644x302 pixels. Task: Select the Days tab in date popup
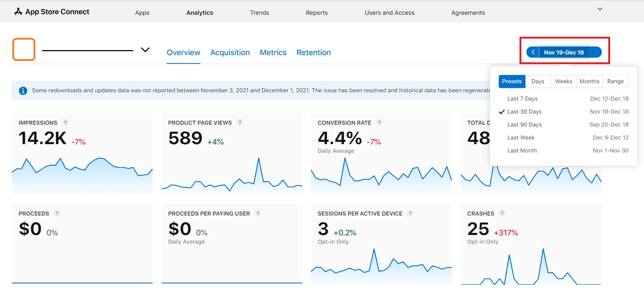coord(538,81)
